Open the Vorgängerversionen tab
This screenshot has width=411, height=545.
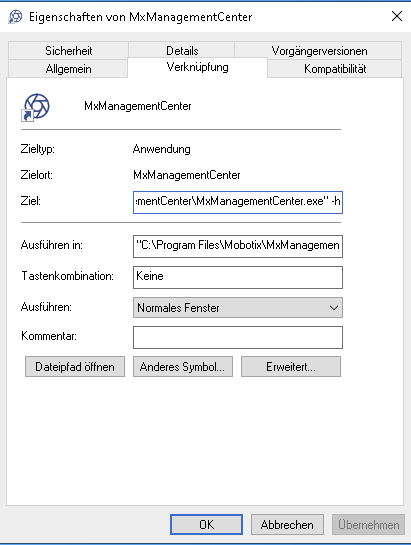click(319, 51)
